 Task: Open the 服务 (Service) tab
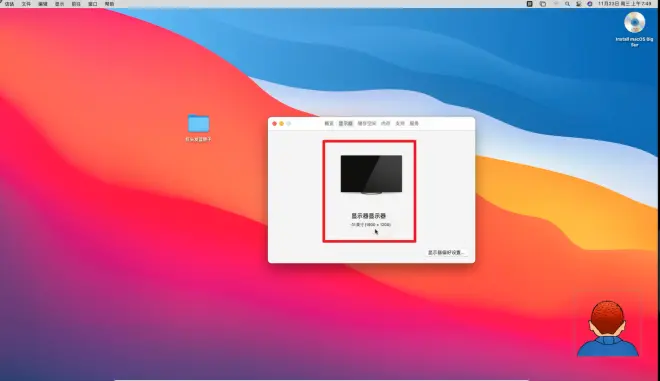tap(414, 123)
